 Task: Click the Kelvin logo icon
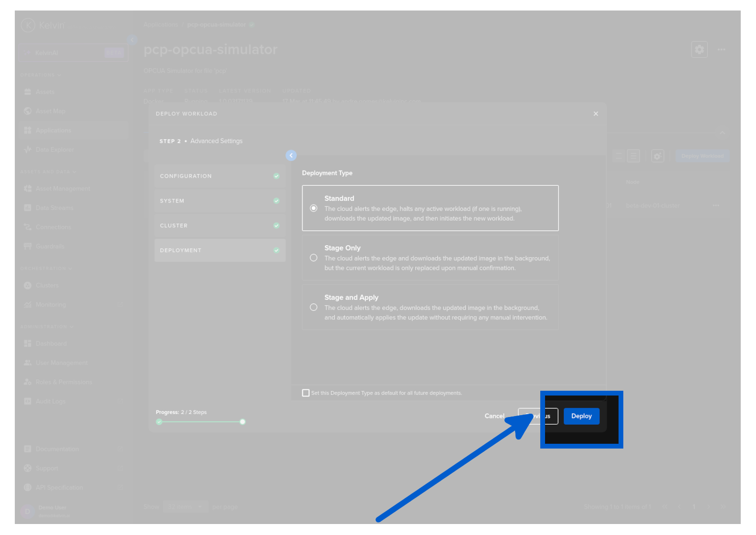[x=28, y=25]
